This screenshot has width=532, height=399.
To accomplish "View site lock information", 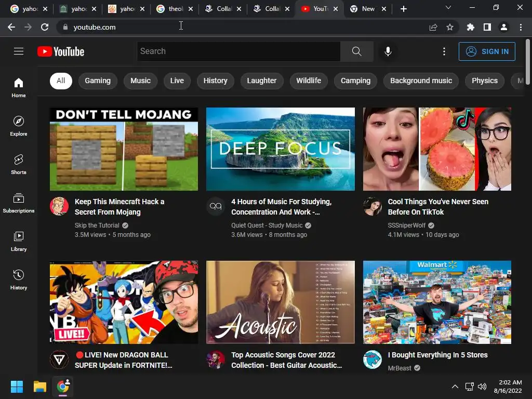I will (x=65, y=27).
